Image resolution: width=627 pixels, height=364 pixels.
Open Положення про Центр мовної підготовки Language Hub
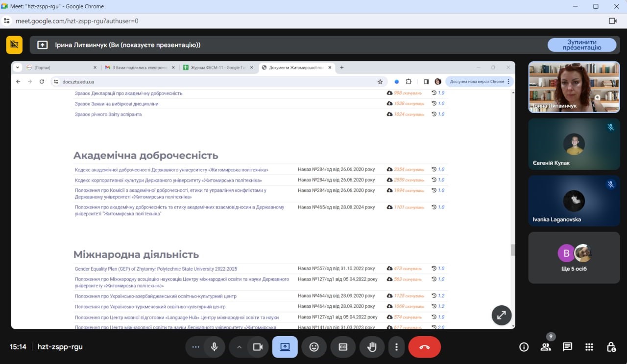tap(177, 318)
